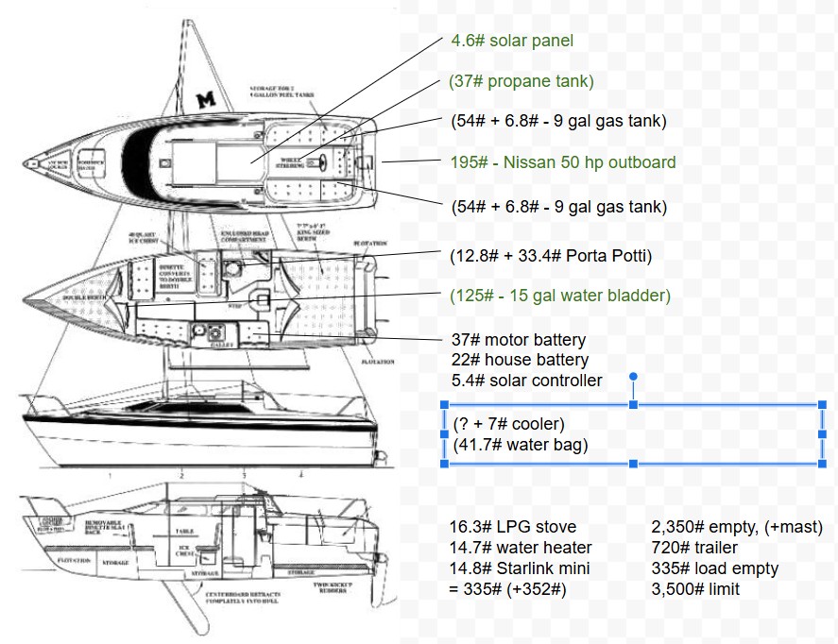
Task: Click the '= 335# (+352#)' total line
Action: 507,589
